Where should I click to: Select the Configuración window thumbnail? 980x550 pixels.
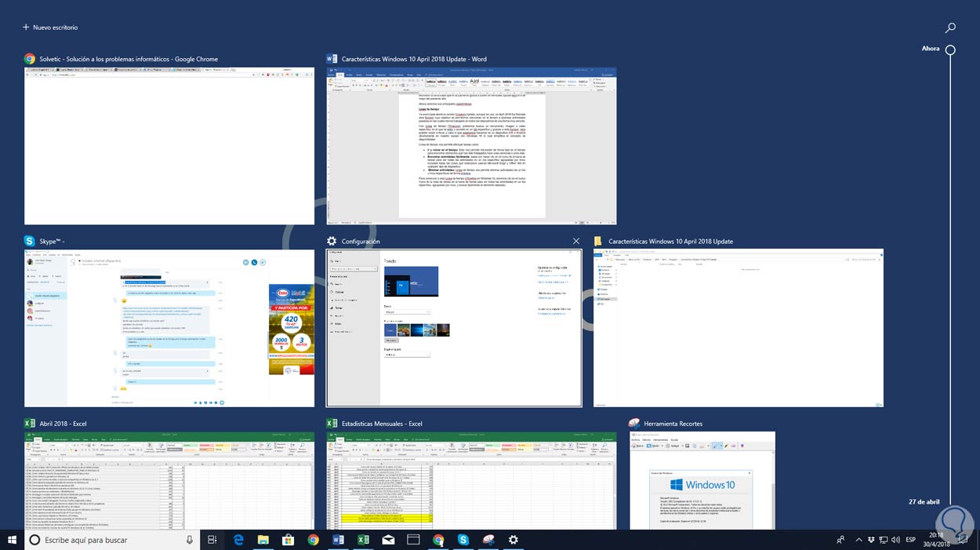pyautogui.click(x=454, y=328)
